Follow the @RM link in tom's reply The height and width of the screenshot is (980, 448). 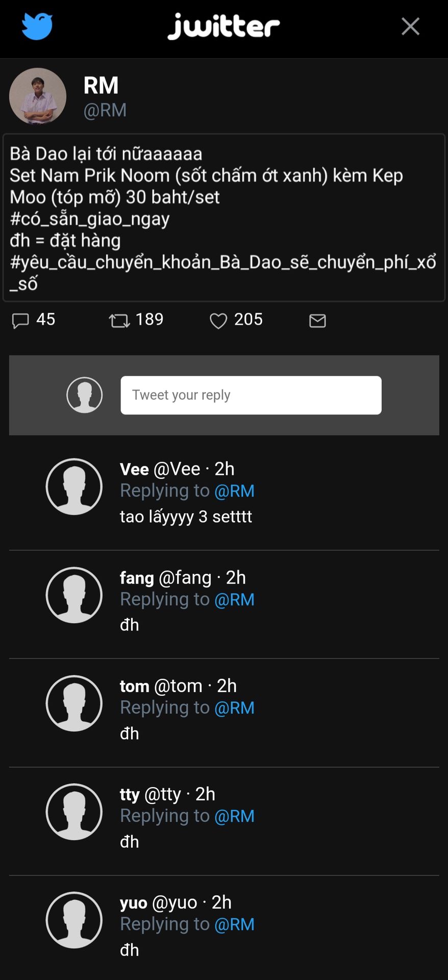(x=234, y=708)
